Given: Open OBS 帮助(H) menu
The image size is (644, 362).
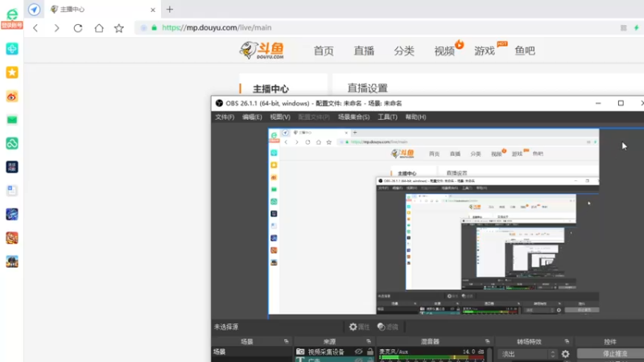Looking at the screenshot, I should (x=415, y=117).
